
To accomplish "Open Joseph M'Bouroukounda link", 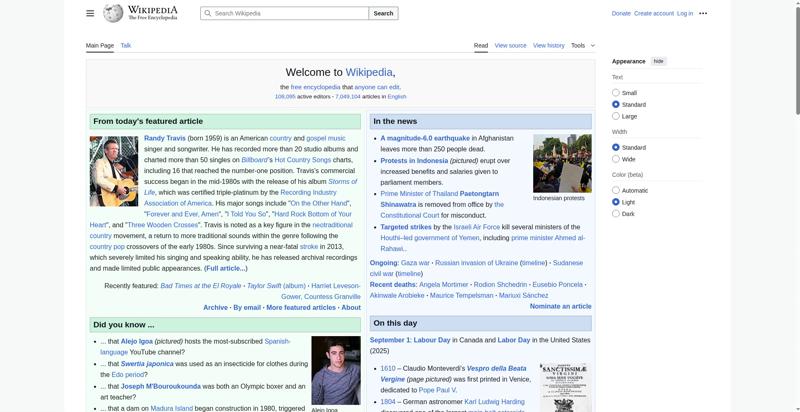I will [161, 387].
